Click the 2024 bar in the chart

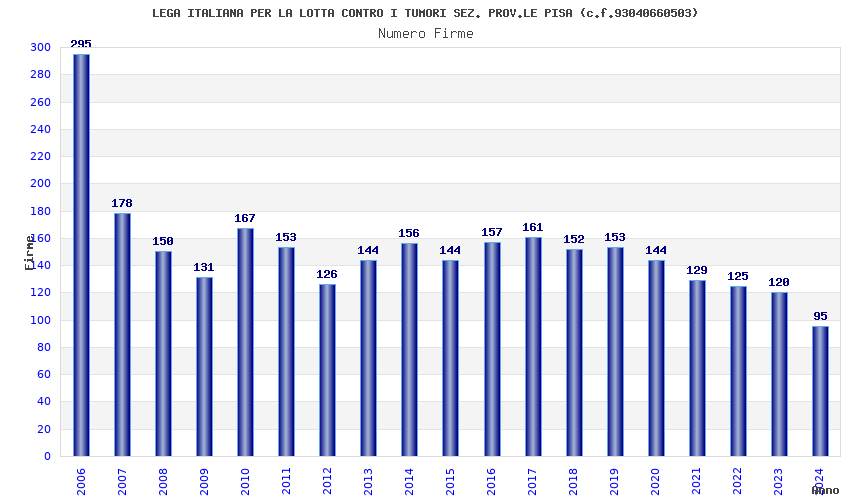pos(820,391)
